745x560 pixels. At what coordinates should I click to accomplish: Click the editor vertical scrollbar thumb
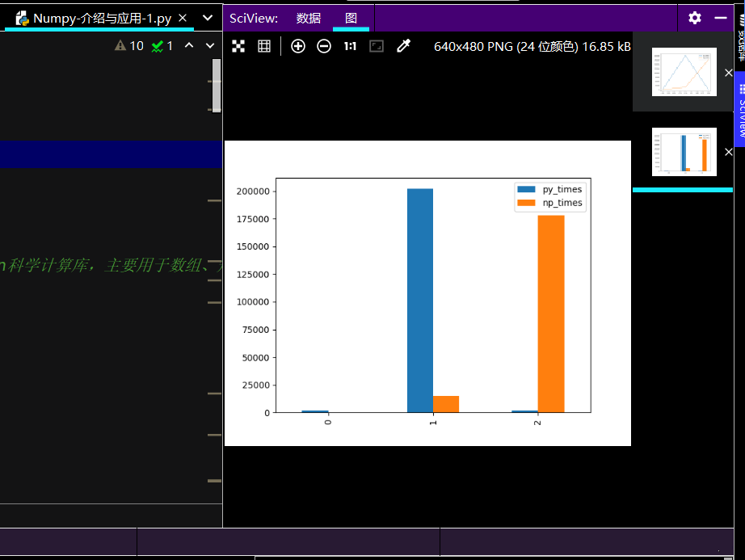tap(216, 85)
